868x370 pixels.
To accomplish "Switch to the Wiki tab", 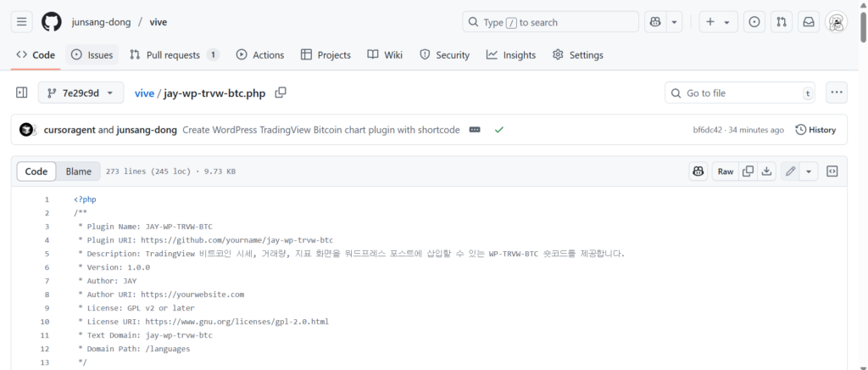I will tap(385, 55).
